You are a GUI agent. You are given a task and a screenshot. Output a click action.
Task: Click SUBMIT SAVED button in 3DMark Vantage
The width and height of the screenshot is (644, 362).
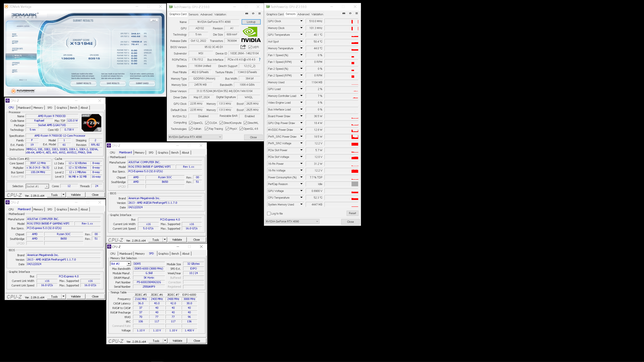[142, 83]
